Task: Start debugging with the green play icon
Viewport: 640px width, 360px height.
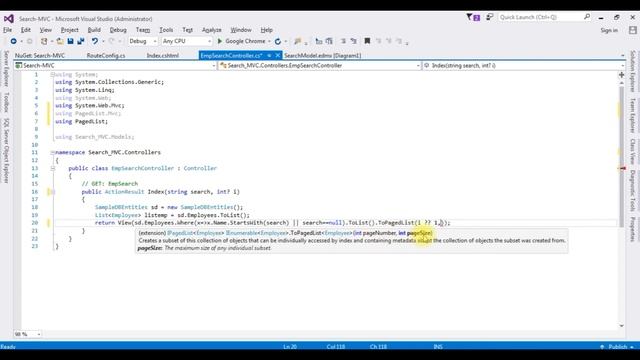Action: (x=220, y=41)
